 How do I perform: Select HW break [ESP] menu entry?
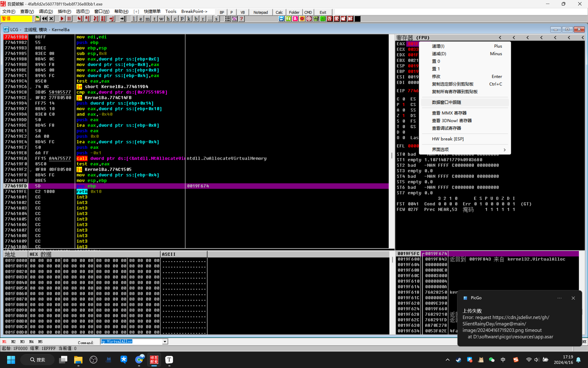(x=465, y=139)
